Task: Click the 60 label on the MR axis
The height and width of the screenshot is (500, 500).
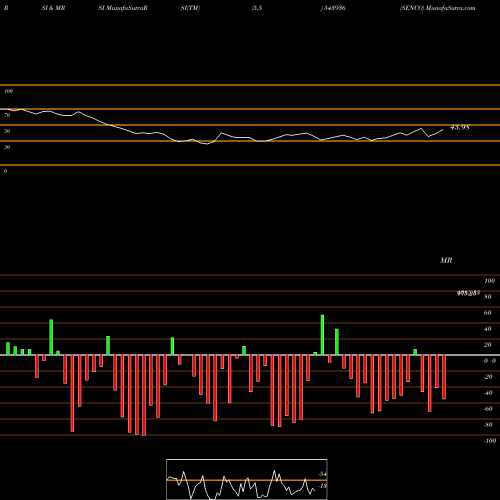Action: pyautogui.click(x=487, y=313)
